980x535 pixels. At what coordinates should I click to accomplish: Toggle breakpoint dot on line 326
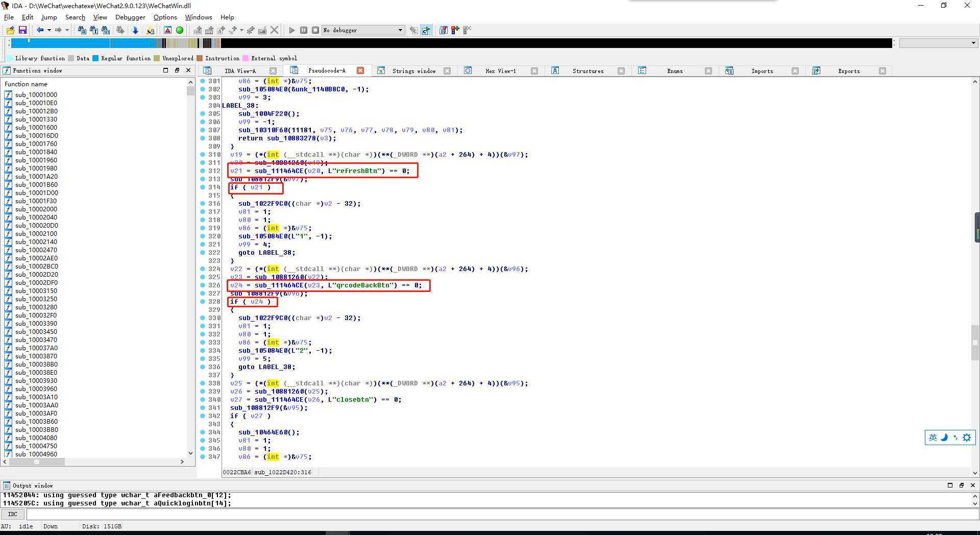[203, 285]
